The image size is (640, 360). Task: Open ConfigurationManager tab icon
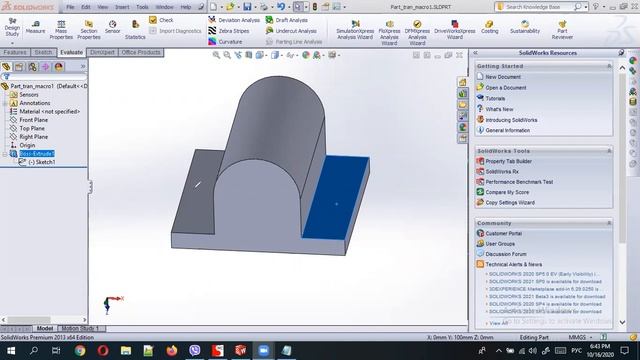pyautogui.click(x=32, y=67)
